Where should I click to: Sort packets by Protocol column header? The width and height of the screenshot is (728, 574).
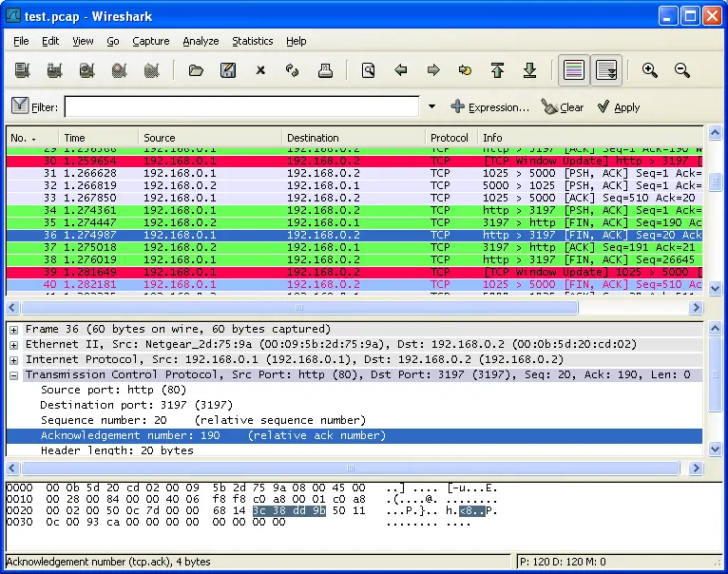[449, 138]
